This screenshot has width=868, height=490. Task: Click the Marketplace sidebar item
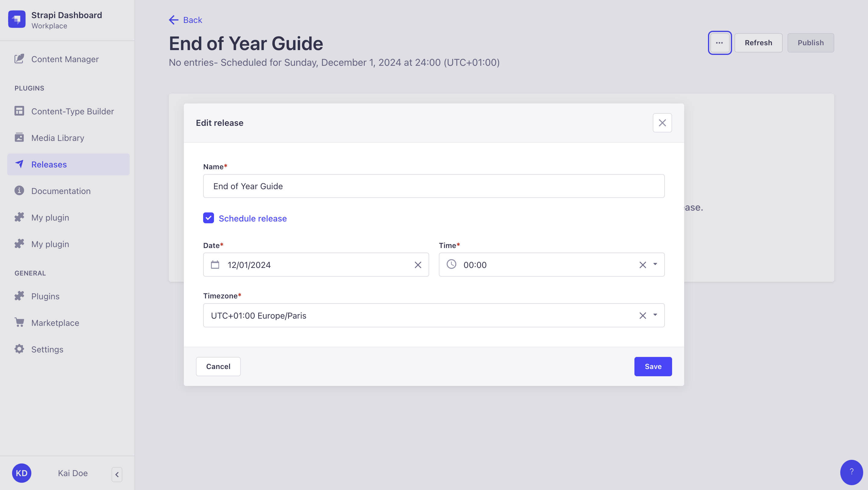click(55, 322)
